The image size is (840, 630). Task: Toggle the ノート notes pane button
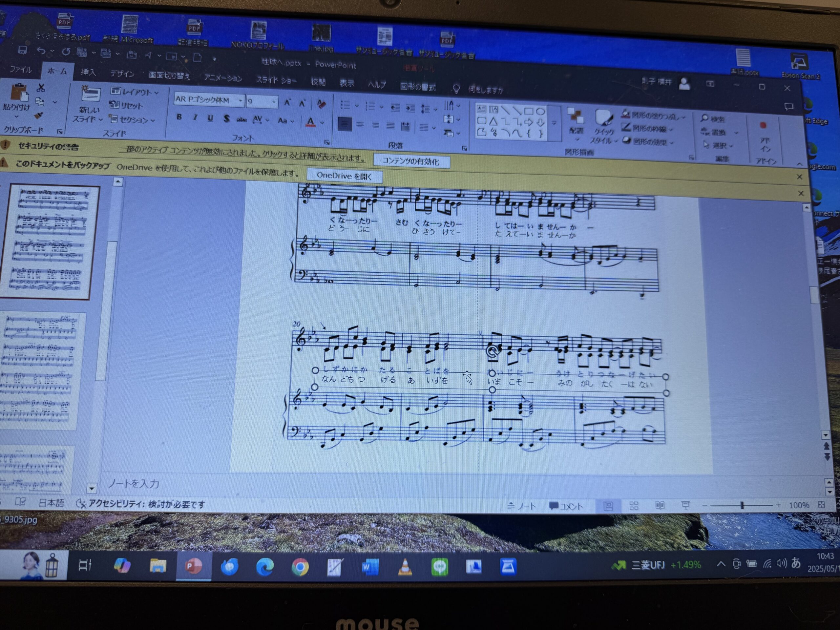pyautogui.click(x=522, y=506)
